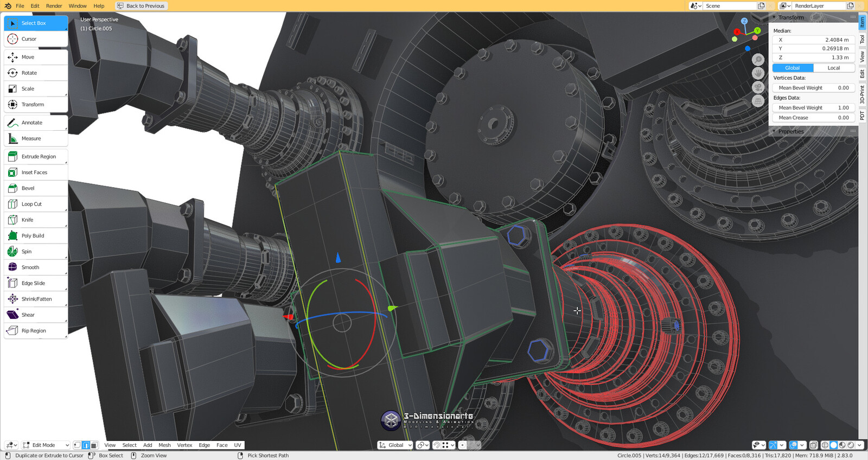The height and width of the screenshot is (460, 868).
Task: Switch to face select mode
Action: point(94,445)
